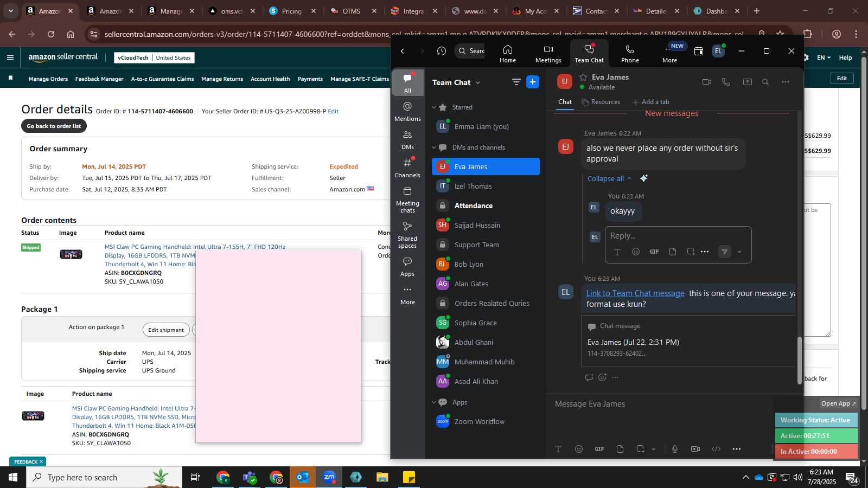Open emoji picker in reply box
Image resolution: width=868 pixels, height=488 pixels.
(636, 252)
